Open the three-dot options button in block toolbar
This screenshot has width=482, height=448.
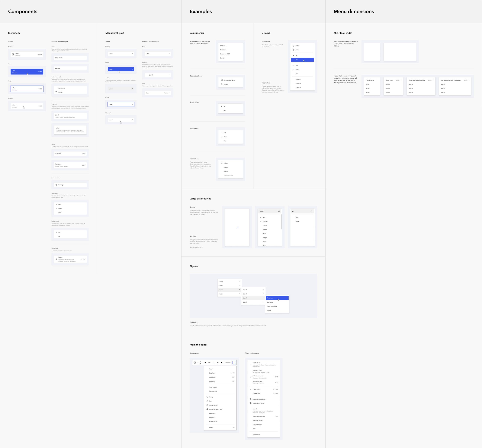(234, 363)
